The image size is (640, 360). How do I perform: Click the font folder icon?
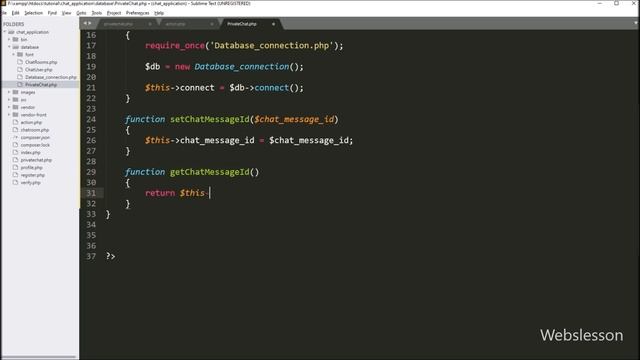20,54
